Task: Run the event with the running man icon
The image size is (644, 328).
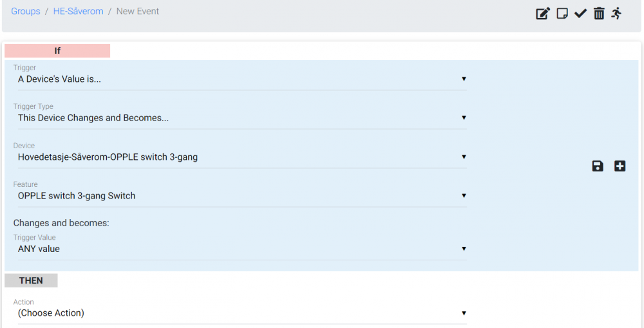Action: (616, 14)
